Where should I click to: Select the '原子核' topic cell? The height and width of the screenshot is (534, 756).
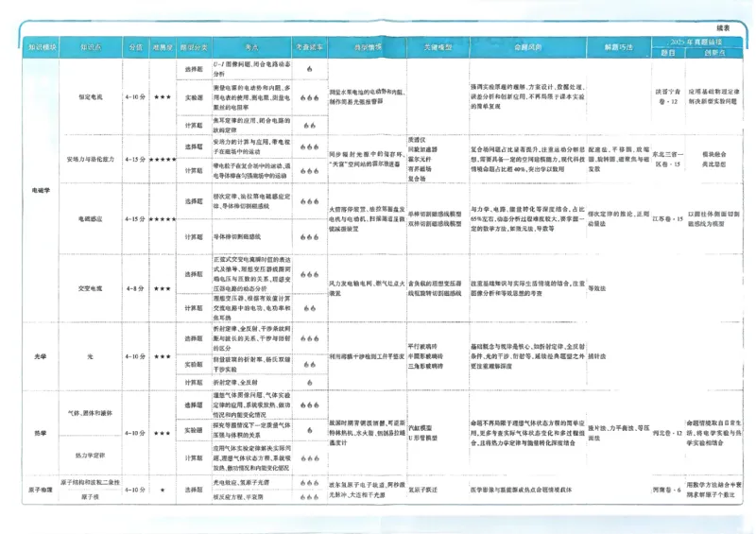tap(90, 497)
